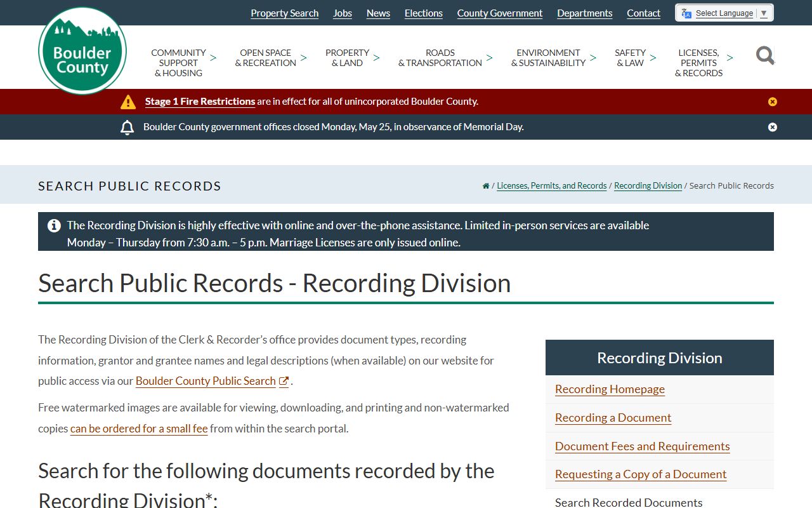Open Boulder County Public Search link

pos(212,381)
